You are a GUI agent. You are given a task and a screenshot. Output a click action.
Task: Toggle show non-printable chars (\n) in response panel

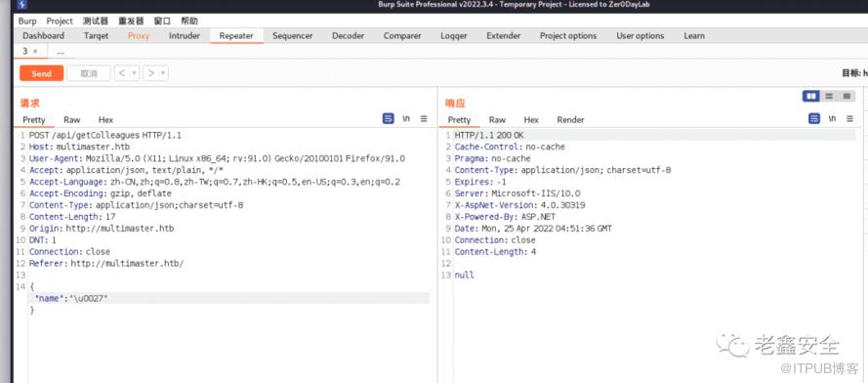pos(832,118)
